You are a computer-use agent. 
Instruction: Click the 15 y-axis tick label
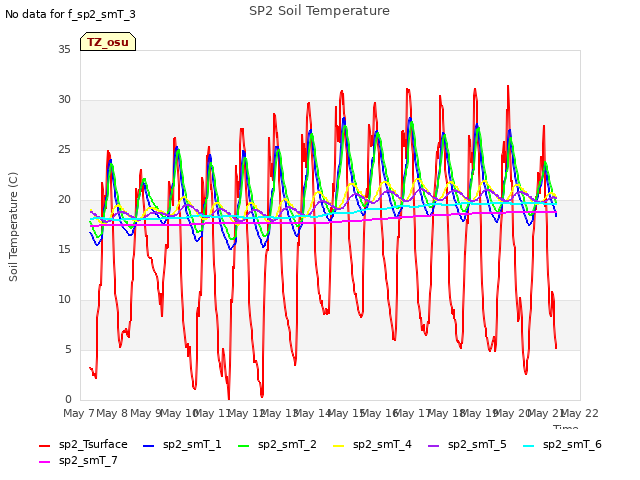click(x=64, y=250)
